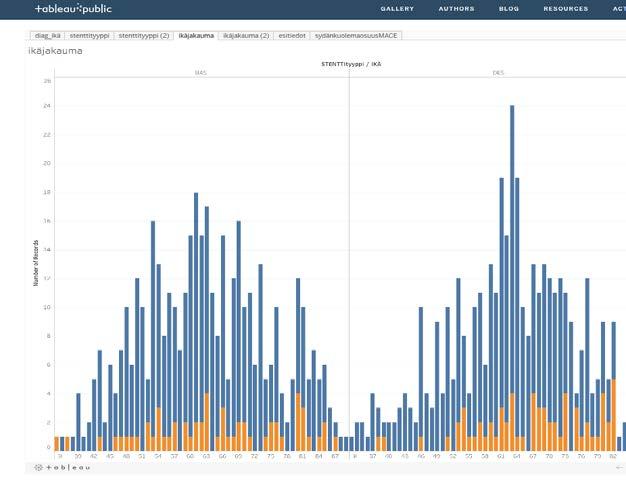Click the y-axis tick label 14
The width and height of the screenshot is (626, 484).
pyautogui.click(x=47, y=250)
